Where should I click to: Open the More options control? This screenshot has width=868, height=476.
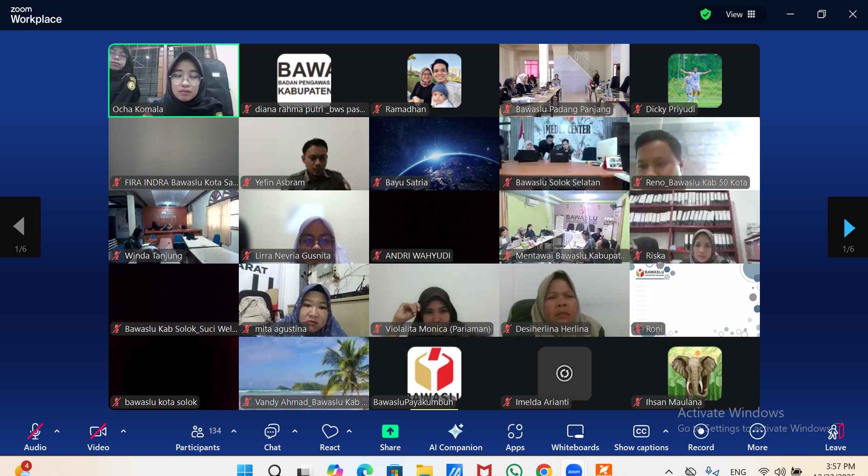[x=758, y=432]
